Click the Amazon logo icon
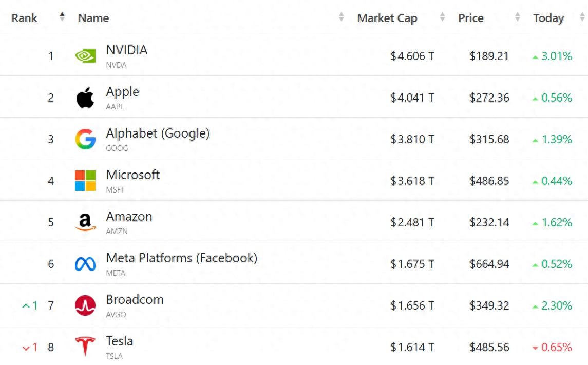 [x=85, y=222]
